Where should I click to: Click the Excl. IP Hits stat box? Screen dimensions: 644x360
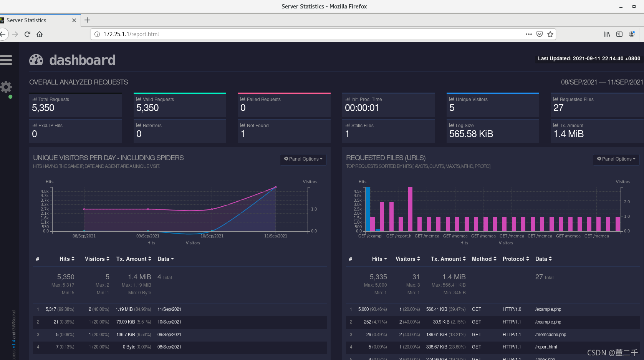pyautogui.click(x=76, y=131)
